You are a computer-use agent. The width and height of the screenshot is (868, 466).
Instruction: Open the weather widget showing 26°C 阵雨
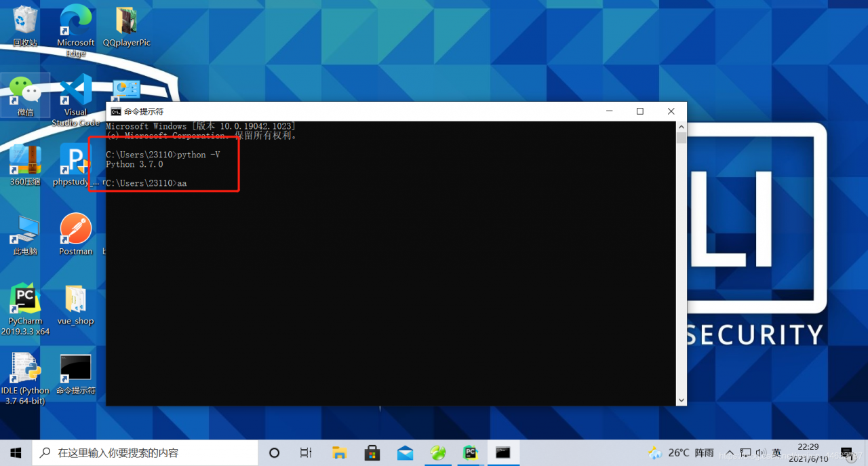(681, 452)
